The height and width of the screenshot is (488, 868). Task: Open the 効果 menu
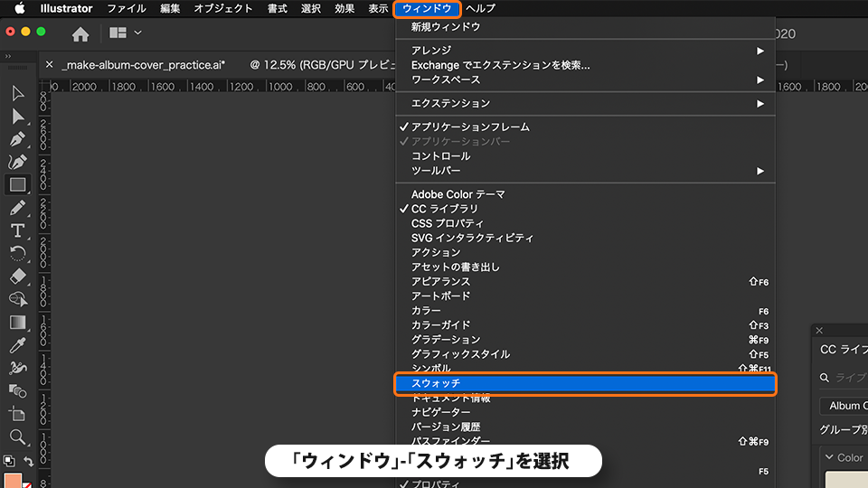(344, 8)
